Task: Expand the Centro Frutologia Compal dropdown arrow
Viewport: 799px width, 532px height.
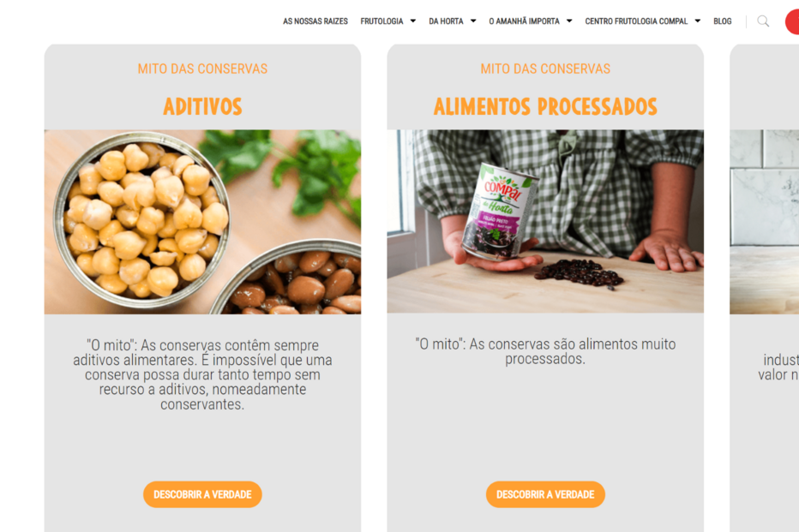Action: click(x=698, y=21)
